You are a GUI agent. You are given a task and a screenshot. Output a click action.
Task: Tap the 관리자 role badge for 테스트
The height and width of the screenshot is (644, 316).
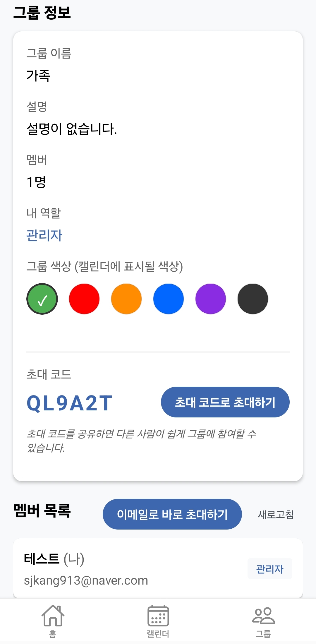[270, 569]
